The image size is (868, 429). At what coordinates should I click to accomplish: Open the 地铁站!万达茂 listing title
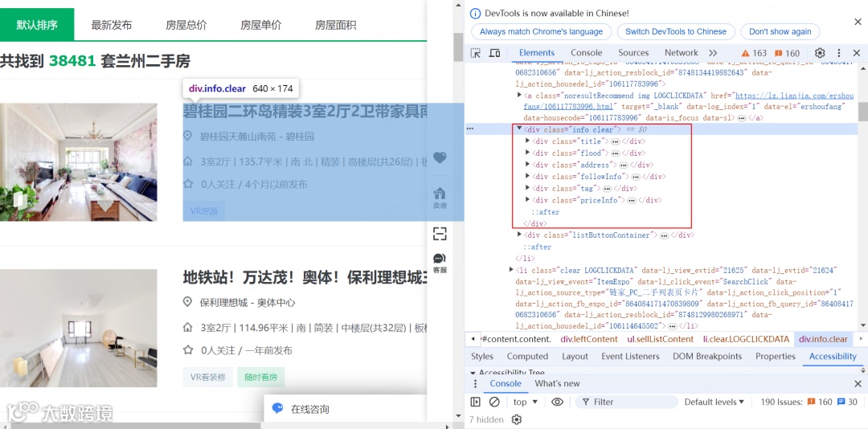[305, 277]
